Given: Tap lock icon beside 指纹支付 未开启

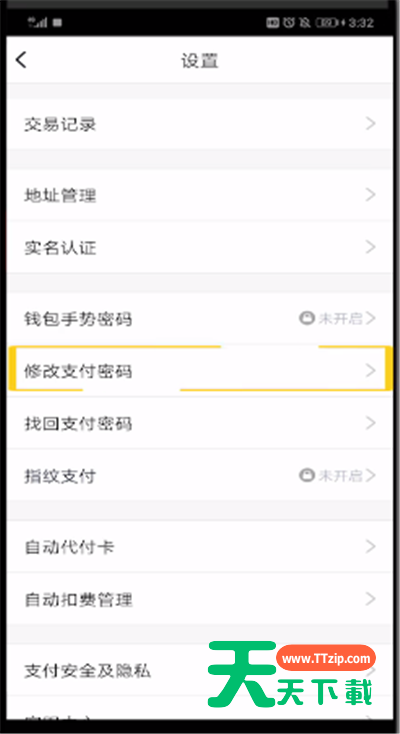Looking at the screenshot, I should coord(306,476).
